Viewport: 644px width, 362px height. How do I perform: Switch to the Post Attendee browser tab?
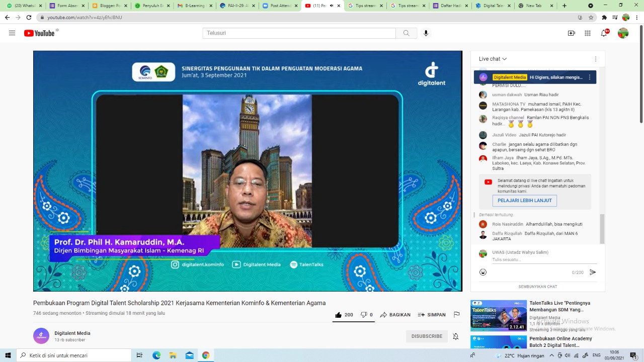click(x=279, y=6)
